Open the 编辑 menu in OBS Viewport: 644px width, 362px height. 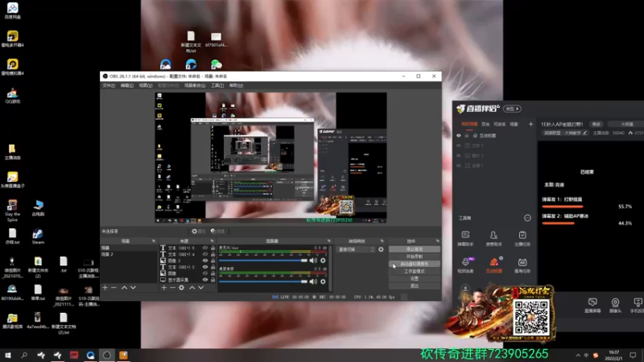[127, 85]
